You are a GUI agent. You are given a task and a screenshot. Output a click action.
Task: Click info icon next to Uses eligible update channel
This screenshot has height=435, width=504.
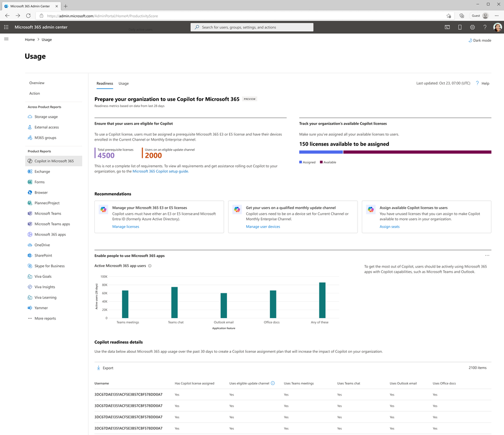(273, 383)
